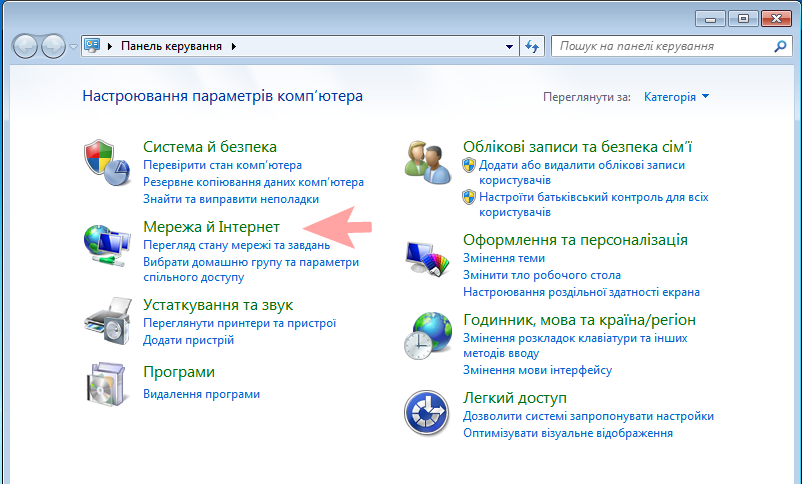
Task: Open 'Устаткування та звук' category
Action: [x=218, y=305]
